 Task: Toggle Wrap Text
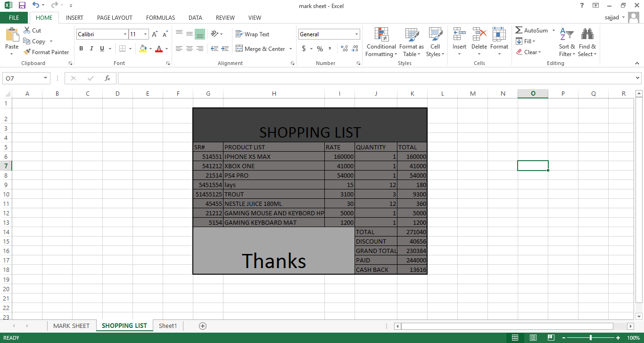tap(252, 34)
